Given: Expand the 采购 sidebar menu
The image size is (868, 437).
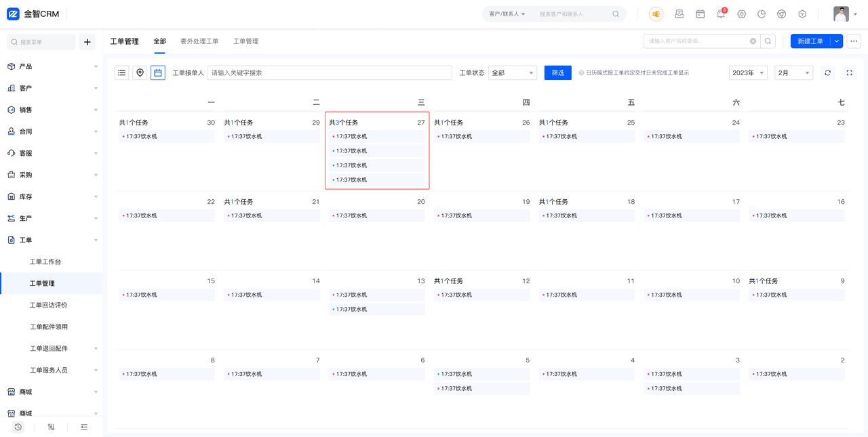Looking at the screenshot, I should click(x=52, y=175).
